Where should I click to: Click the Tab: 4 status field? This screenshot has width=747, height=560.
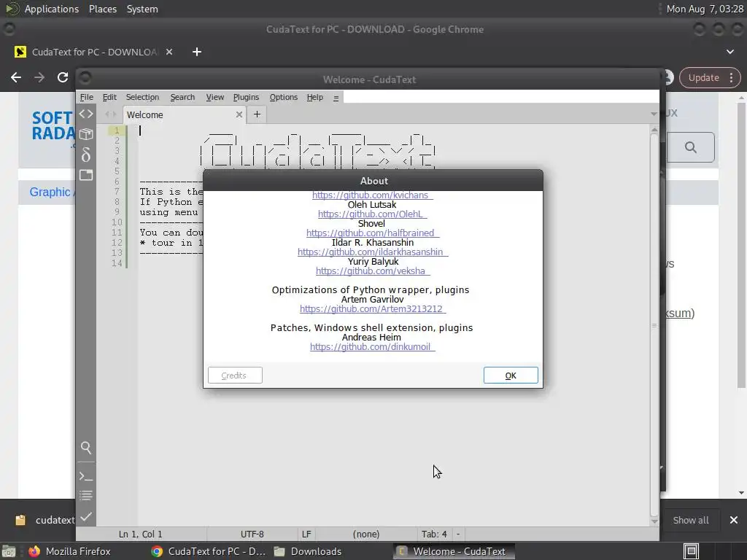coord(434,534)
